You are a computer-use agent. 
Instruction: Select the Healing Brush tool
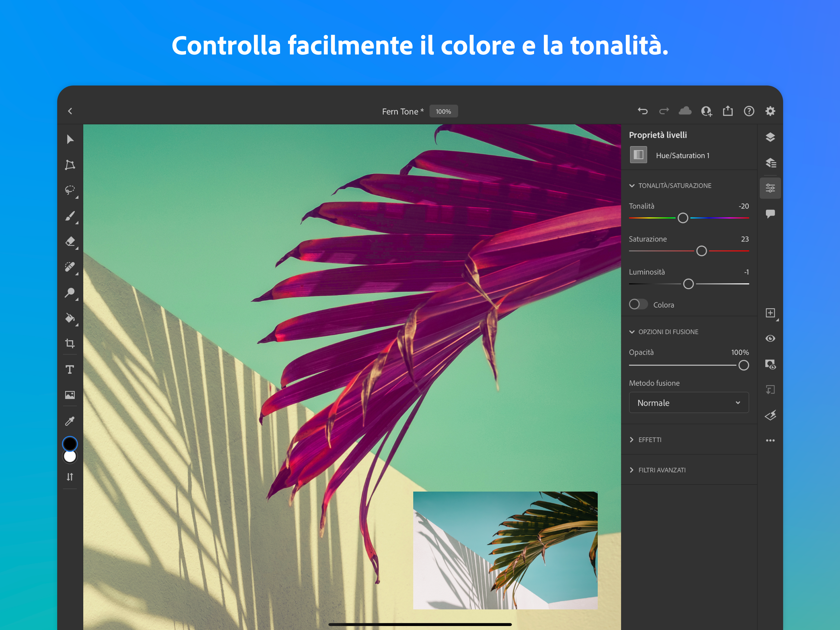coord(70,267)
